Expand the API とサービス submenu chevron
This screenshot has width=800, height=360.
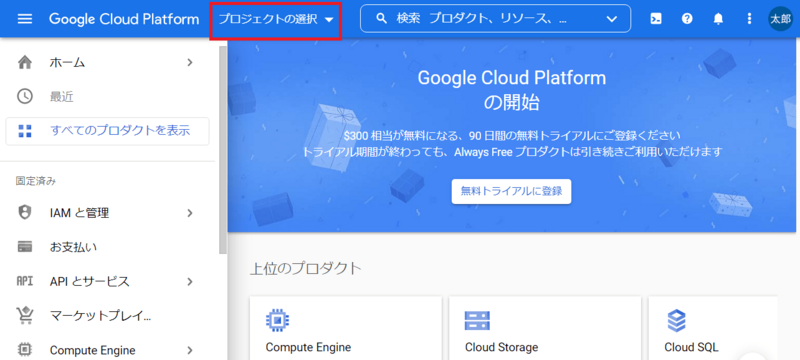tap(190, 281)
